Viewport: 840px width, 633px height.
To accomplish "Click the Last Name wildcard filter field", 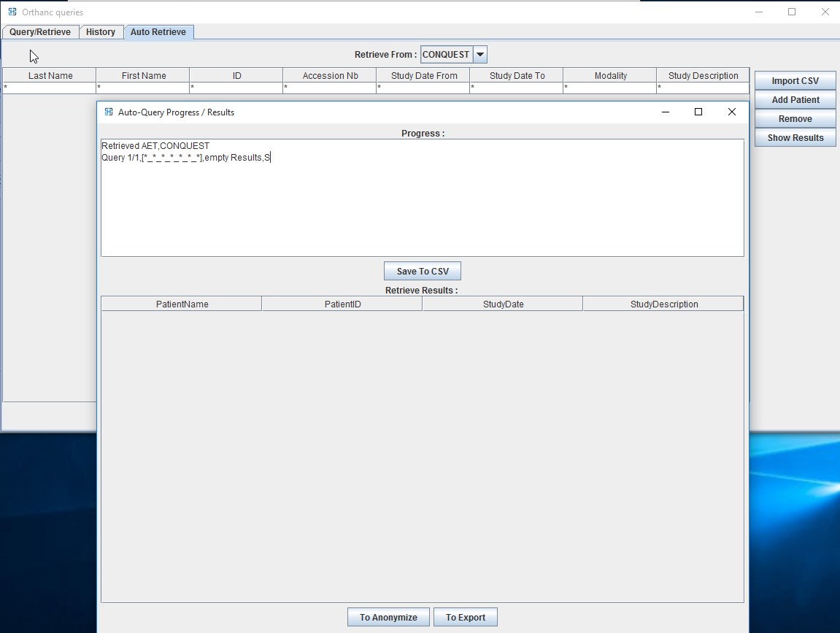I will 48,86.
